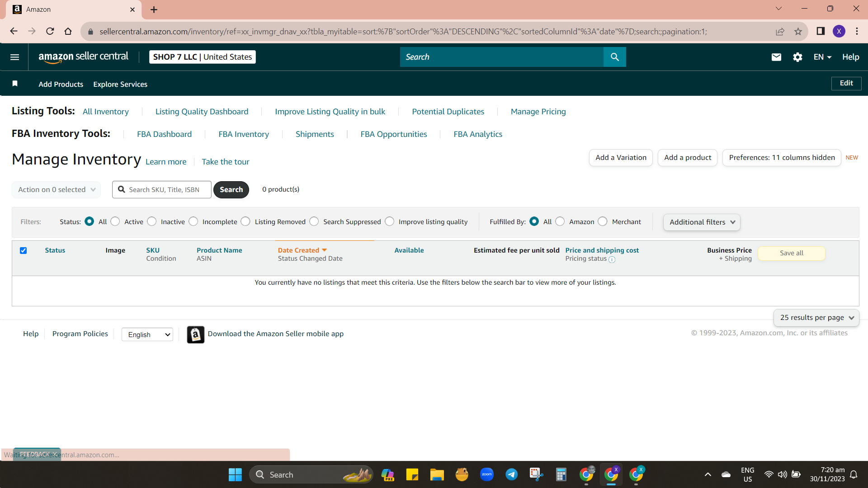Screen dimensions: 868x488
Task: Open the Chrome tab search chevron
Action: click(x=778, y=9)
